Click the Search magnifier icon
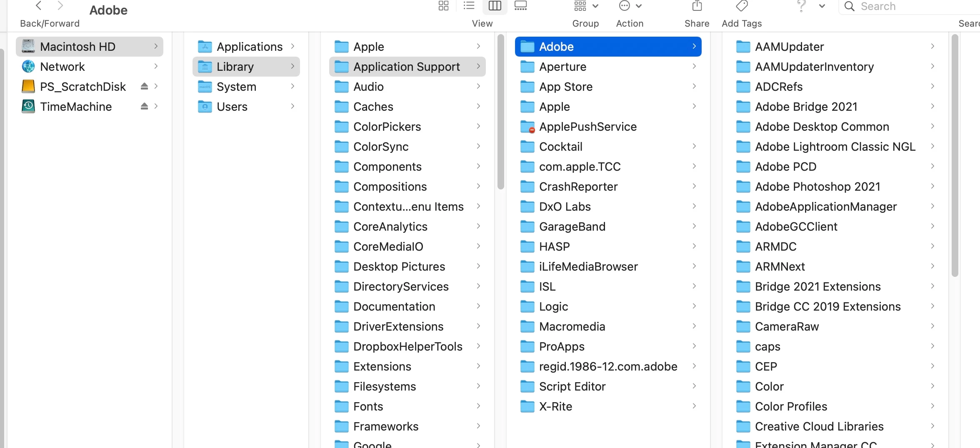The width and height of the screenshot is (980, 448). [849, 6]
